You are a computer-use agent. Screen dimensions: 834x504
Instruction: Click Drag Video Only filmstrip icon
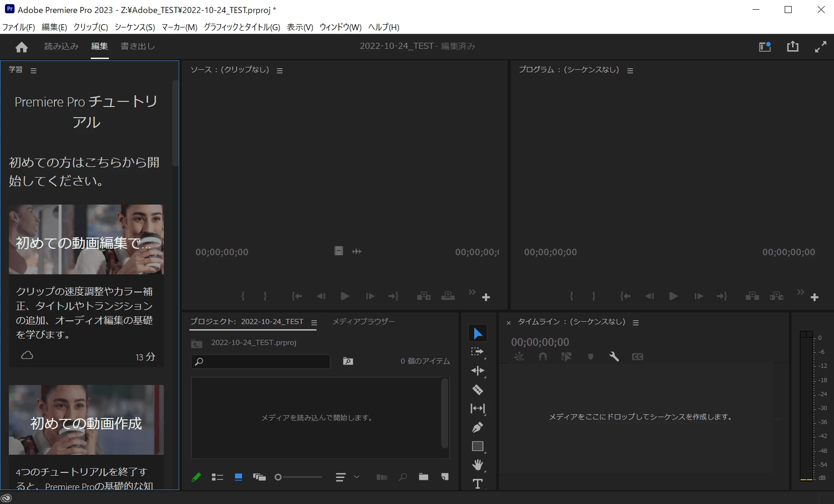339,251
